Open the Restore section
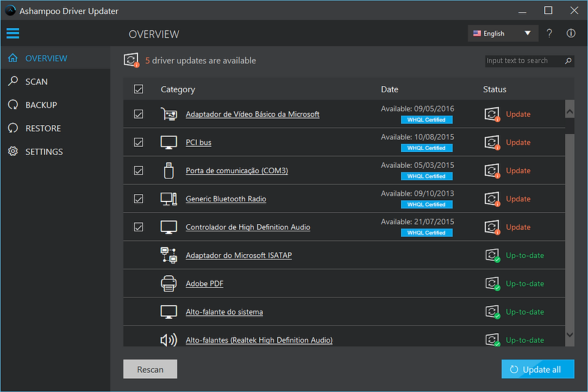Viewport: 588px width, 392px height. point(55,128)
